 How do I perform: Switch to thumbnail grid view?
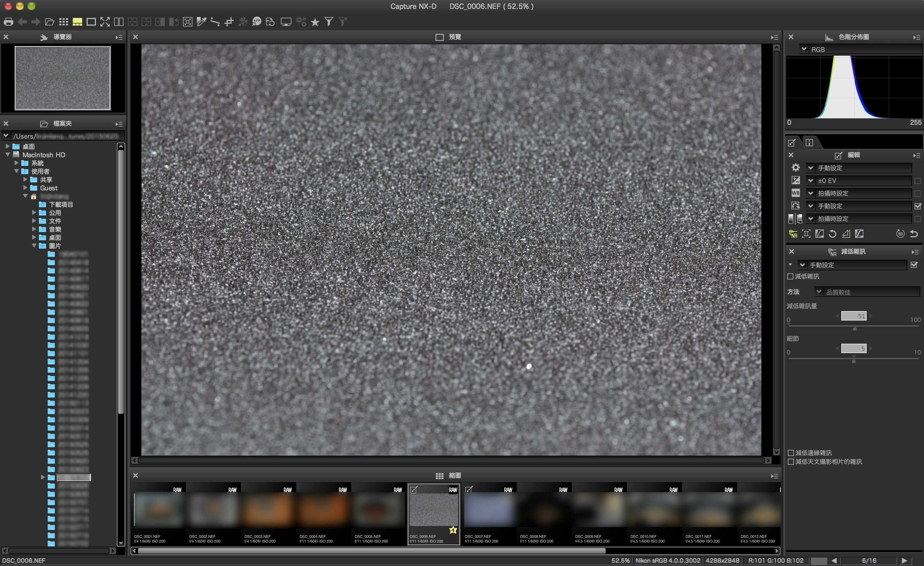pyautogui.click(x=63, y=22)
